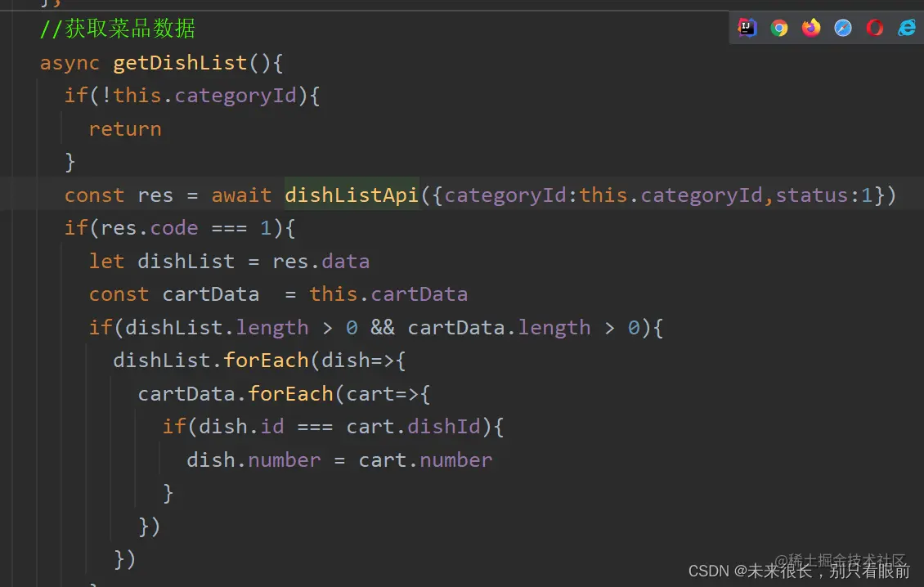
Task: Click 'cart.number' value
Action: (425, 459)
